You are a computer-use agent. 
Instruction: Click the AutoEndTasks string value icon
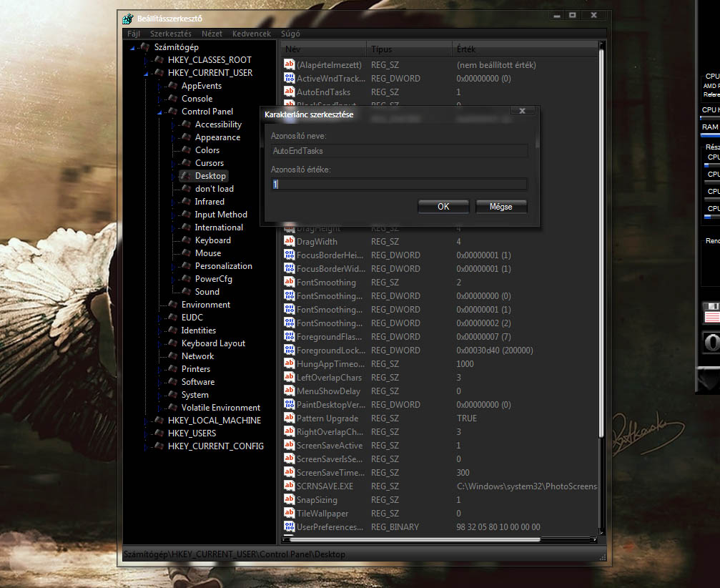coord(290,92)
